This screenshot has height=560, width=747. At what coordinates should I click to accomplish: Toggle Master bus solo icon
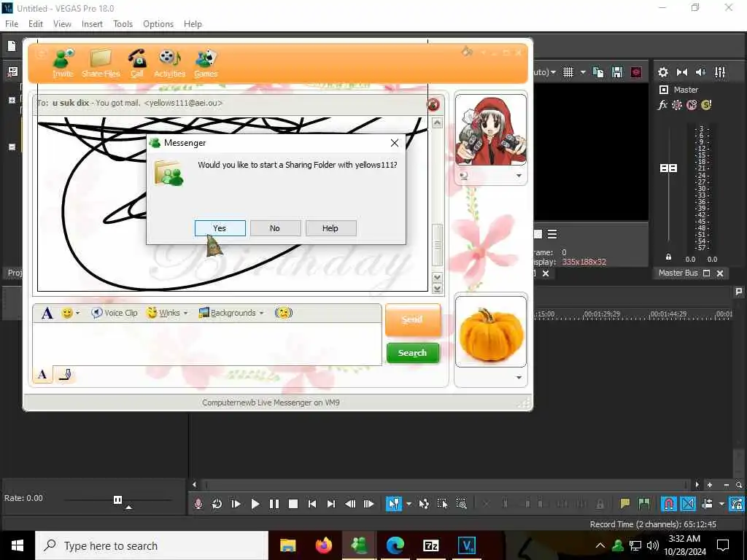coord(706,105)
